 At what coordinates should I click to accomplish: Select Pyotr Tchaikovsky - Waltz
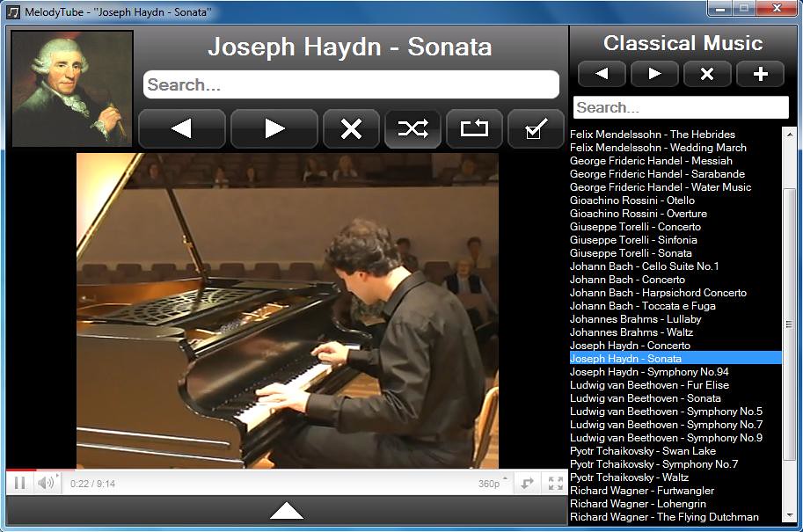click(x=675, y=477)
